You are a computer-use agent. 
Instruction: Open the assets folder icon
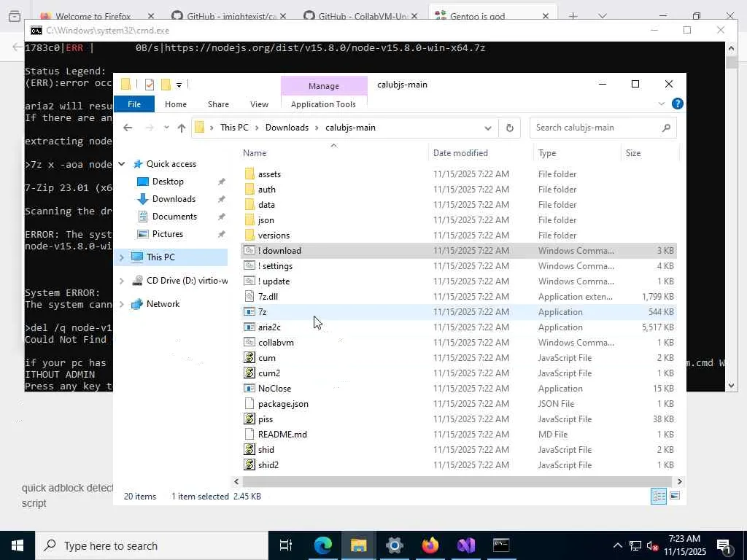tap(249, 174)
